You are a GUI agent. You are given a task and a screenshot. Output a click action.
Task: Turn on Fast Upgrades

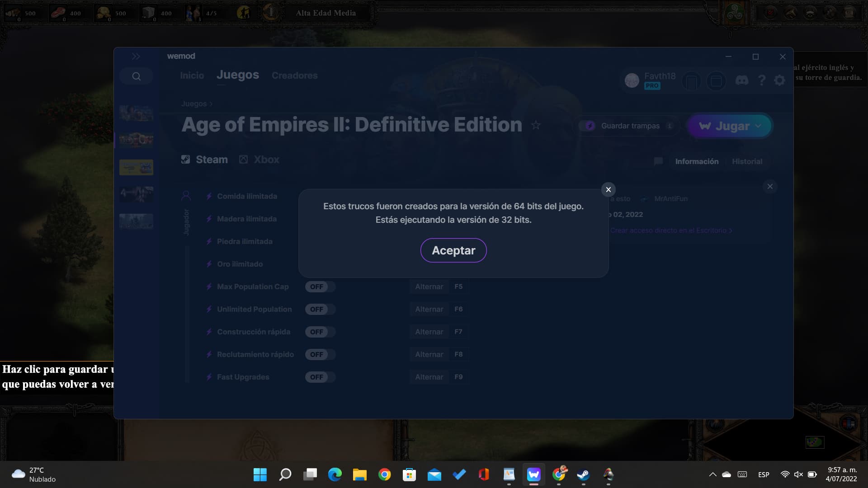320,377
